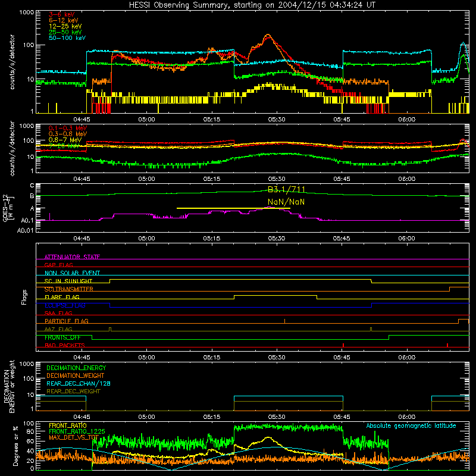The width and height of the screenshot is (476, 476).
Task: Click the 0.1-0.3 MeV legend label
Action: tap(68, 128)
